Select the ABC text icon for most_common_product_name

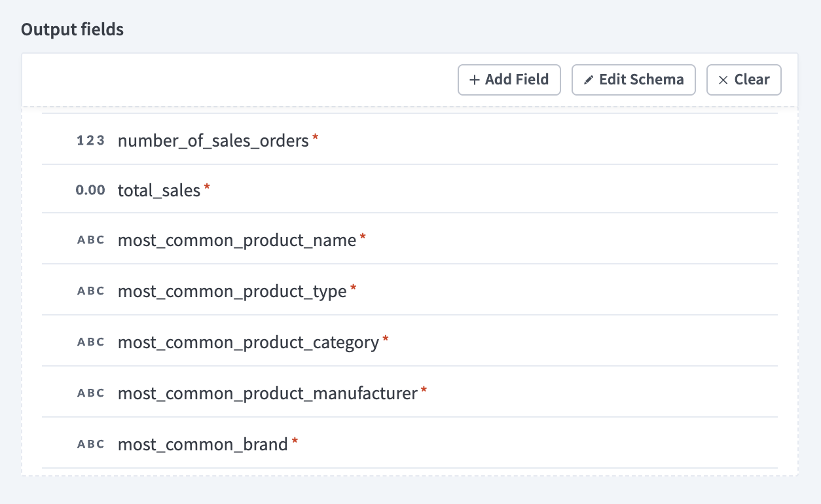(90, 240)
